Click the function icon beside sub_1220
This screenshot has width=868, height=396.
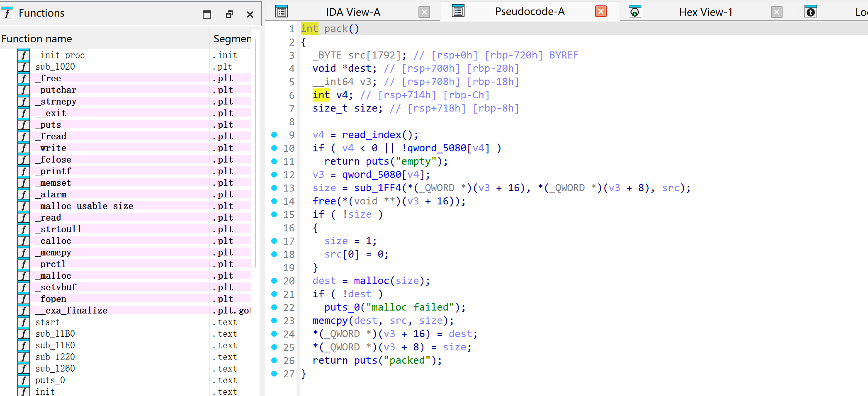[x=24, y=357]
